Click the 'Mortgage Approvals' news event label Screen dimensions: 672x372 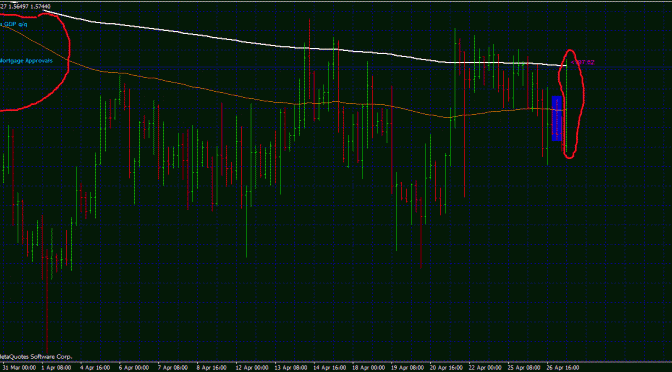click(x=26, y=61)
